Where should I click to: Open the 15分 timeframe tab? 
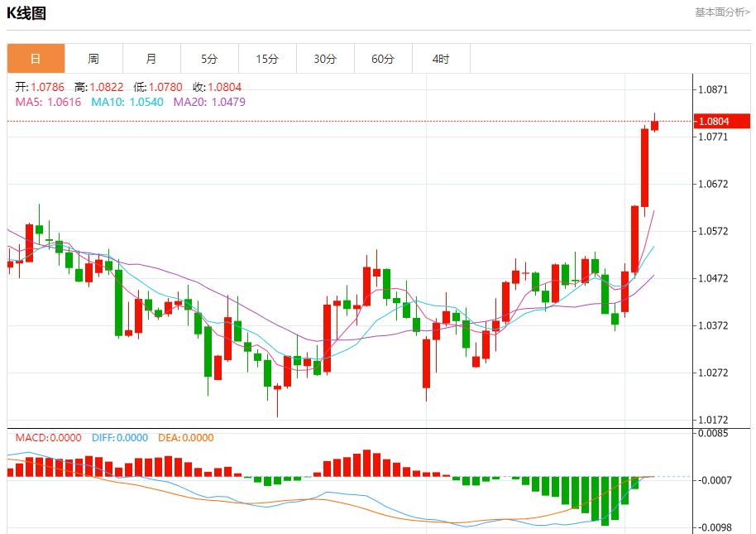(267, 59)
